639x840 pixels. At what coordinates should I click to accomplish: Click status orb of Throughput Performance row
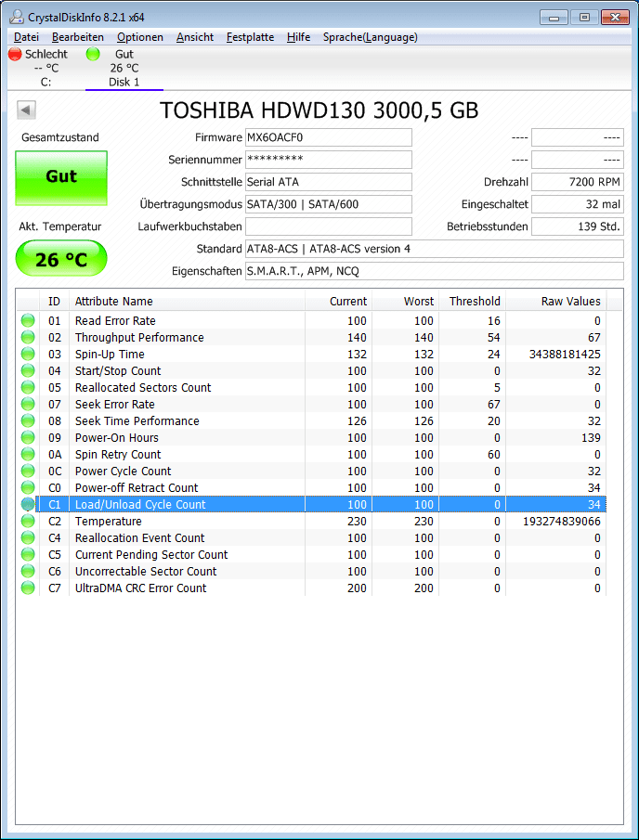pyautogui.click(x=28, y=338)
